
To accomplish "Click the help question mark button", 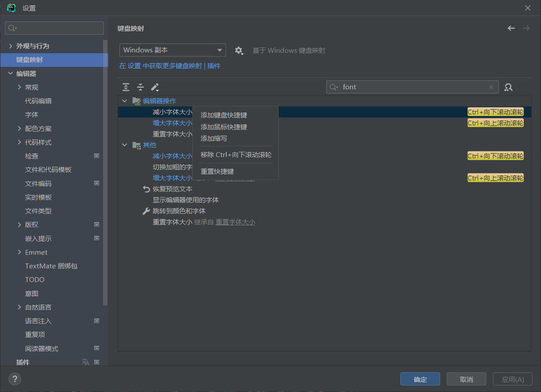I will pyautogui.click(x=15, y=379).
